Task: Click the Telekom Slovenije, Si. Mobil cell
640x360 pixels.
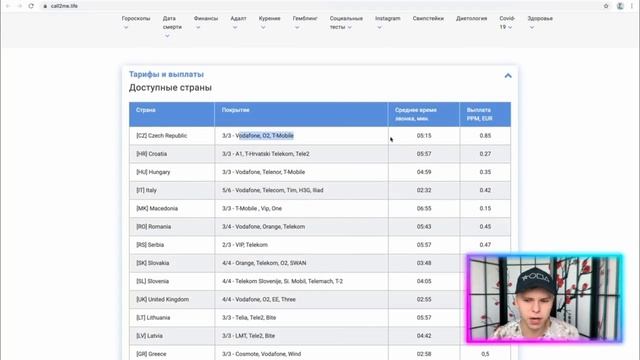Action: pos(301,281)
